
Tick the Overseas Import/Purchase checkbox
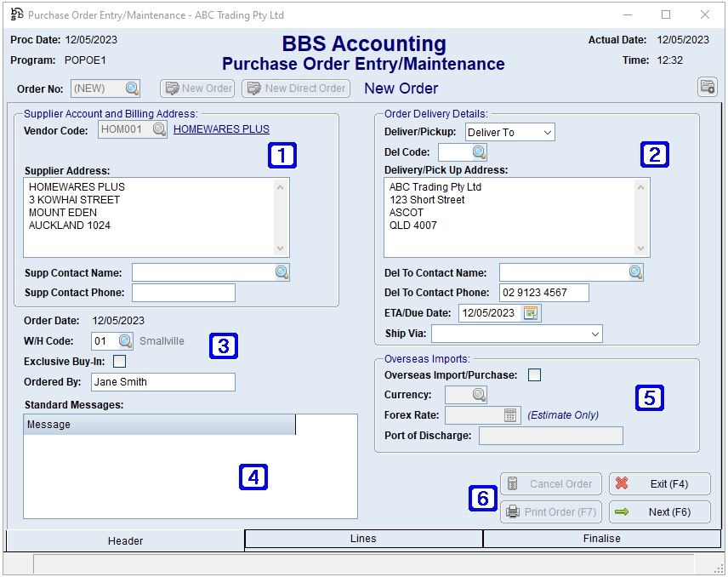(x=534, y=375)
